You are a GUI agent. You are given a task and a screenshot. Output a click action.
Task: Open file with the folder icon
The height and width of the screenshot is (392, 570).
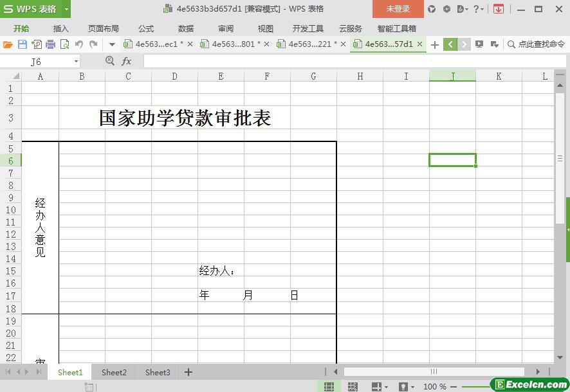[x=8, y=44]
